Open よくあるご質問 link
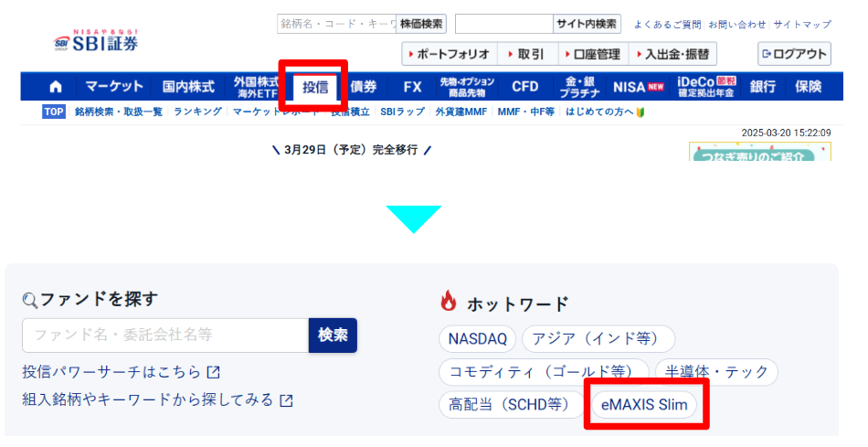Image resolution: width=868 pixels, height=447 pixels. [x=667, y=25]
